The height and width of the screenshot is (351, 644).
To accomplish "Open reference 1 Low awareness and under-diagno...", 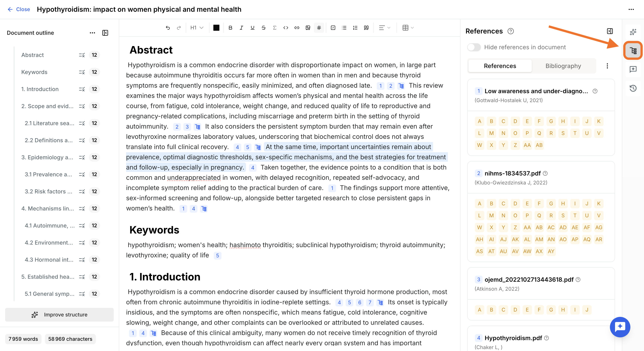I will coord(536,91).
